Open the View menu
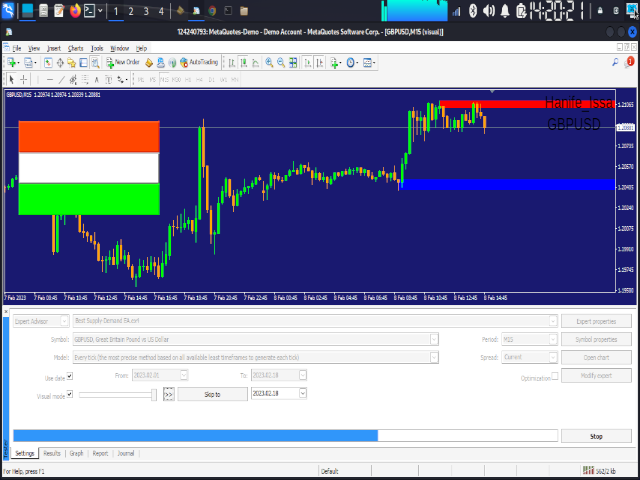The width and height of the screenshot is (640, 480). click(x=34, y=48)
